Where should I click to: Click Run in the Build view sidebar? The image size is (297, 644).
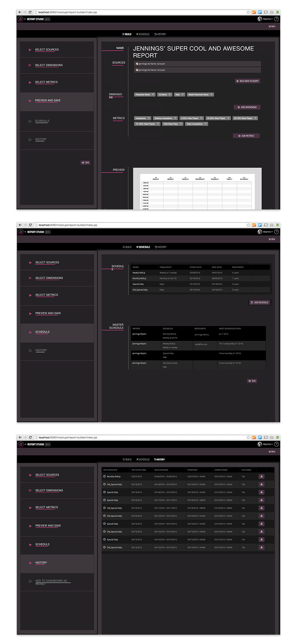point(85,163)
